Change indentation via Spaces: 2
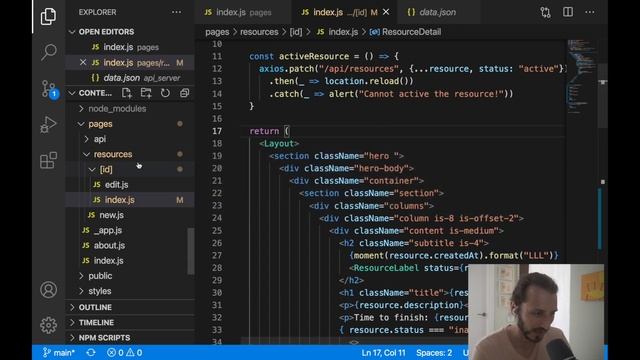Screen dimensions: 640x360 tap(434, 353)
